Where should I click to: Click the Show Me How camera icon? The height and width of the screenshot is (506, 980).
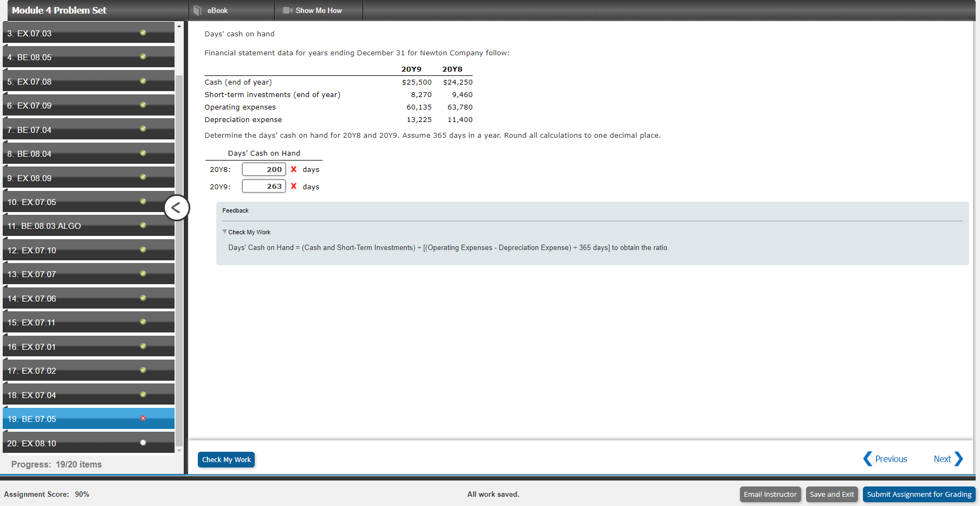pos(287,10)
